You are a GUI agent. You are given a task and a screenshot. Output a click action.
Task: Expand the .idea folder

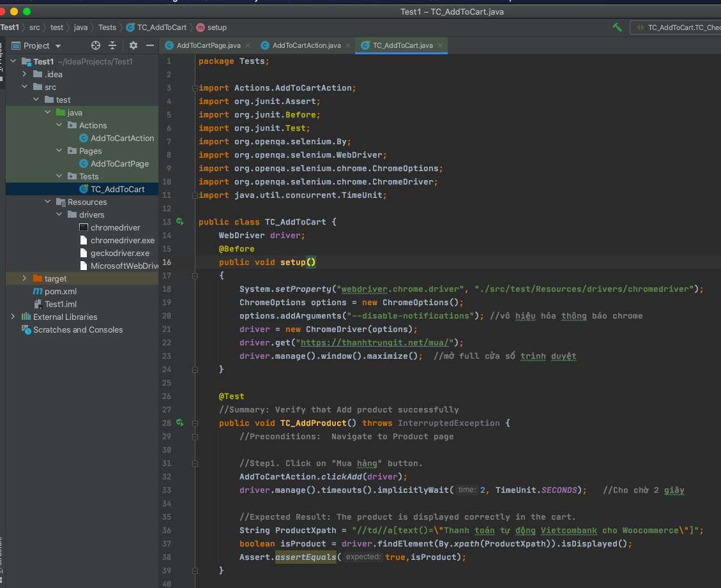24,74
